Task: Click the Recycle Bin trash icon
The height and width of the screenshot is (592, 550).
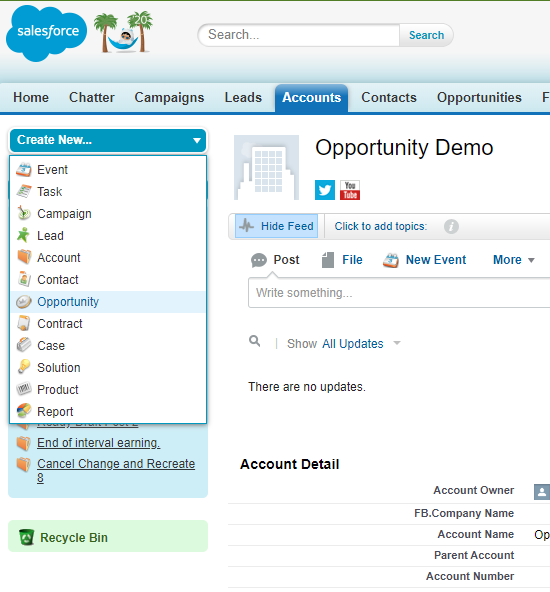Action: pos(27,537)
